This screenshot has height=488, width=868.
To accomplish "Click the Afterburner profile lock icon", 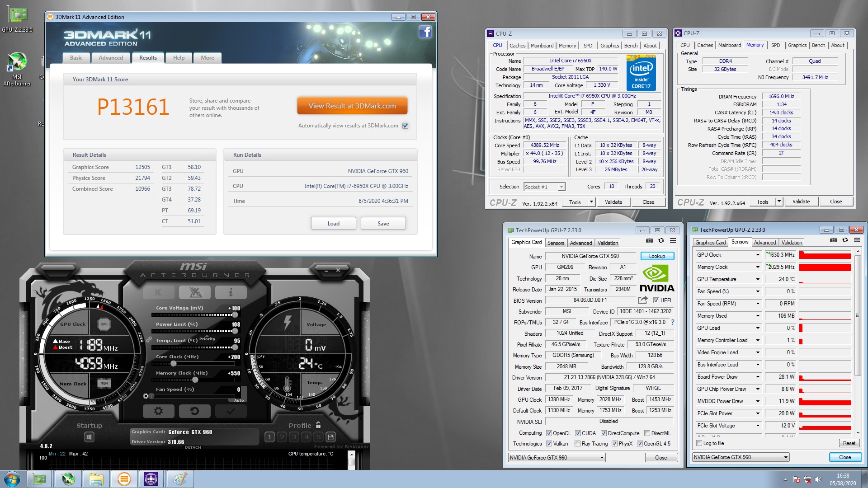I will (x=318, y=425).
